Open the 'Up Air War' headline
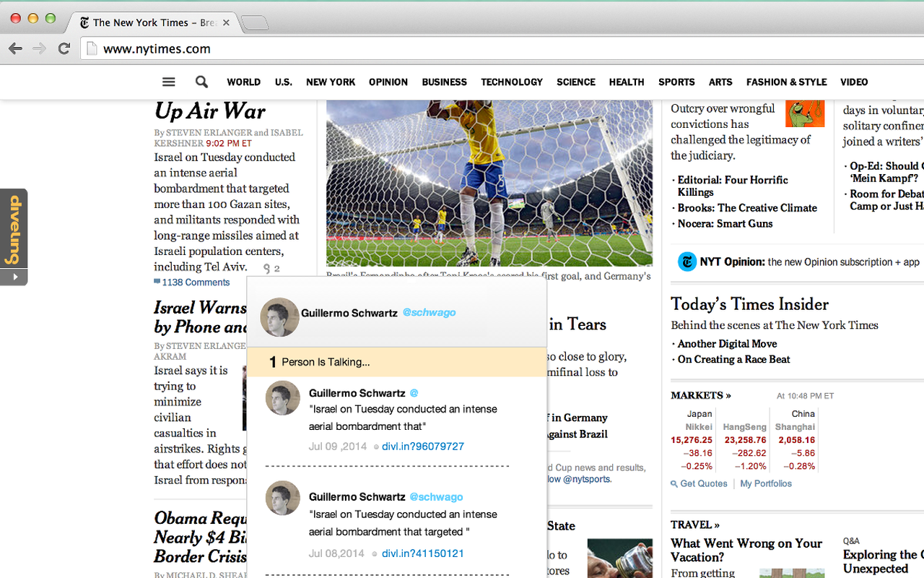Screen dimensions: 924x578 pos(210,111)
